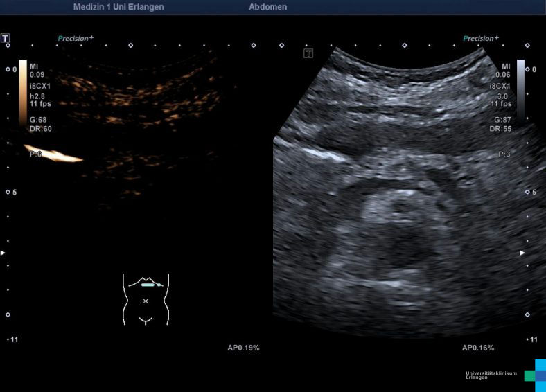Screen dimensions: 546x392
Task: Click the T orientation marker at top left
Action: coord(6,38)
